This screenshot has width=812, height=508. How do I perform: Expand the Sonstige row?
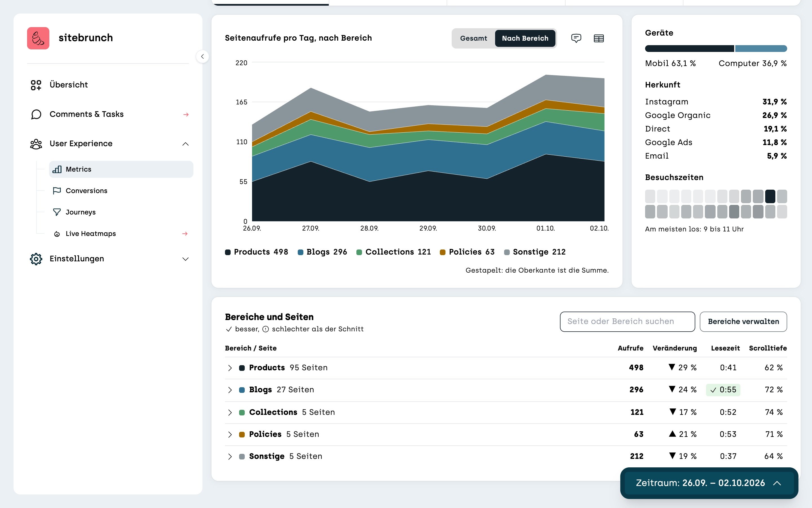(x=230, y=457)
